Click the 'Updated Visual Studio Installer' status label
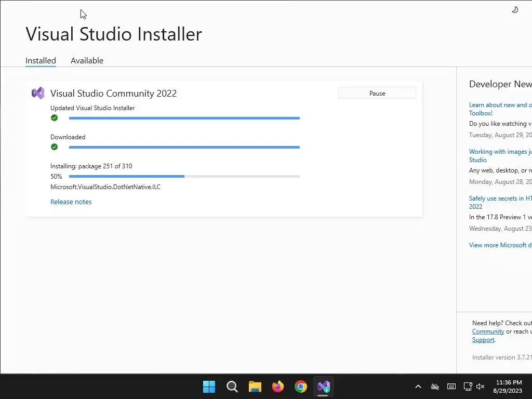 pos(92,108)
